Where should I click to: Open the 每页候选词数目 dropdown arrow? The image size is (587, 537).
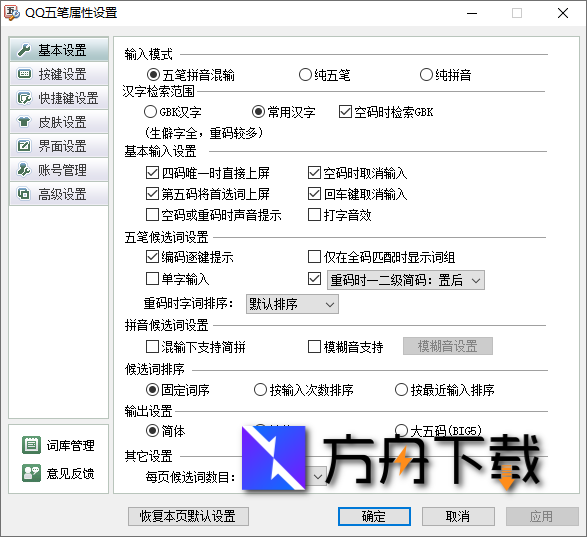click(x=318, y=477)
